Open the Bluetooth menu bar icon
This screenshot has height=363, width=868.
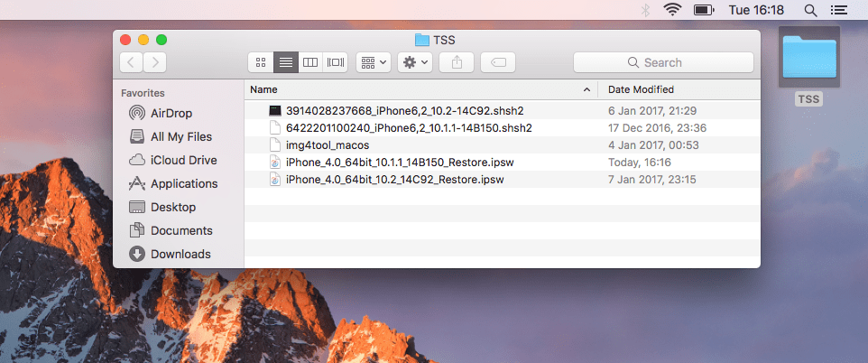pos(645,10)
